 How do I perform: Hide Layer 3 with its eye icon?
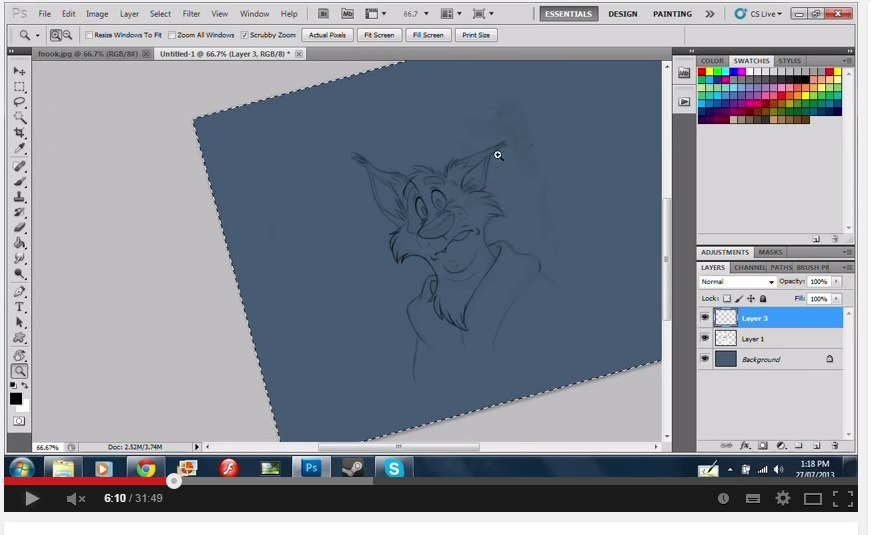click(x=705, y=318)
